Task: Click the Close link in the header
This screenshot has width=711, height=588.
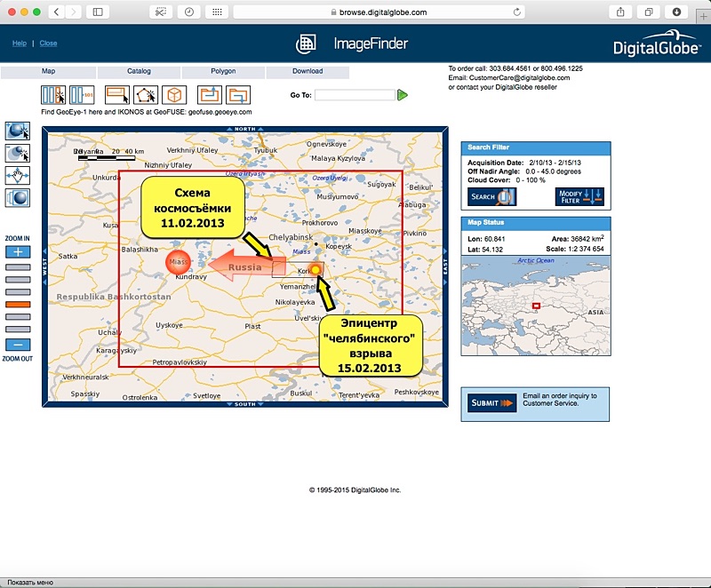Action: click(48, 43)
